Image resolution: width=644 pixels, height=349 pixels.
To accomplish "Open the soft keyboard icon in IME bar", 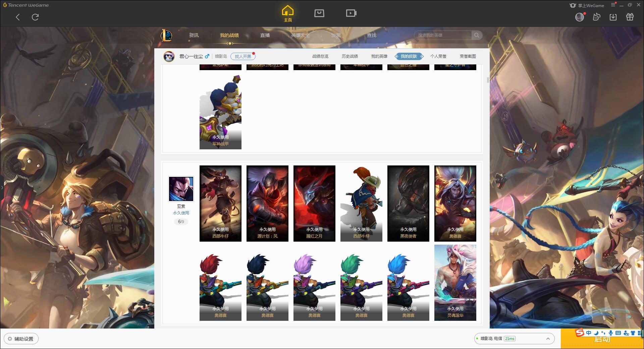I will click(618, 333).
